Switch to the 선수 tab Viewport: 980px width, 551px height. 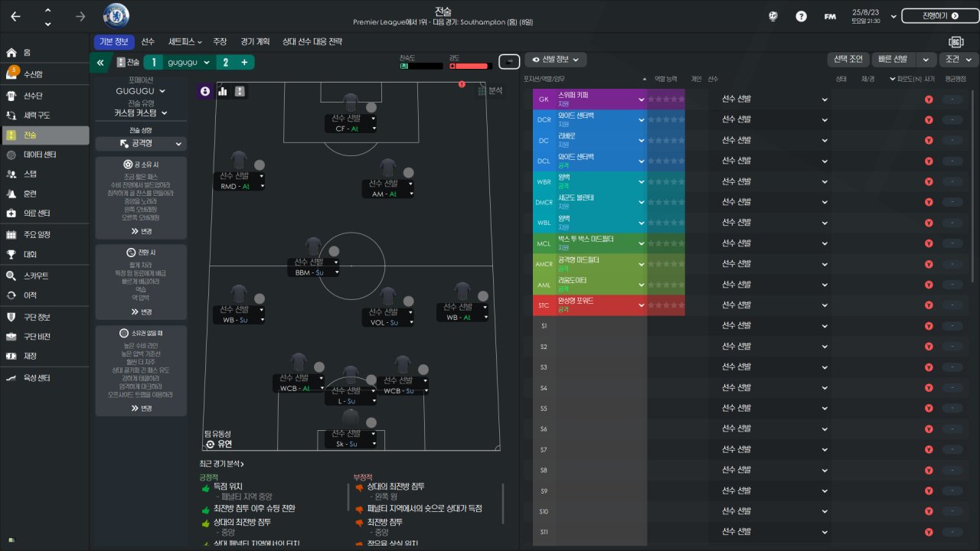148,41
